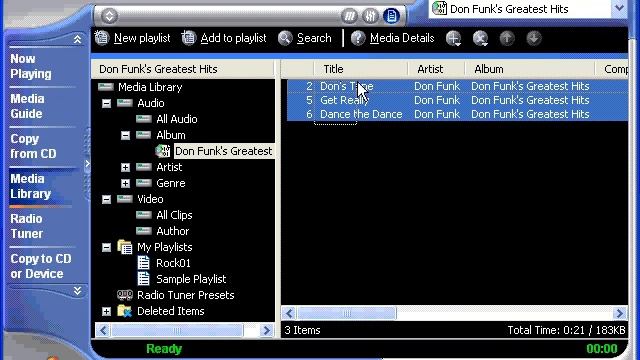Move selected track up with arrow icon
Screen dimensions: 640x360
(507, 38)
